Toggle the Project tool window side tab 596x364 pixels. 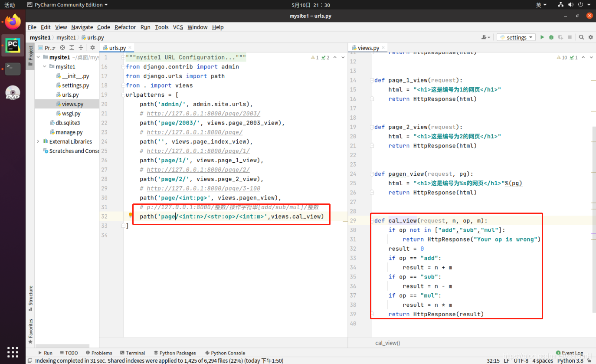[30, 56]
